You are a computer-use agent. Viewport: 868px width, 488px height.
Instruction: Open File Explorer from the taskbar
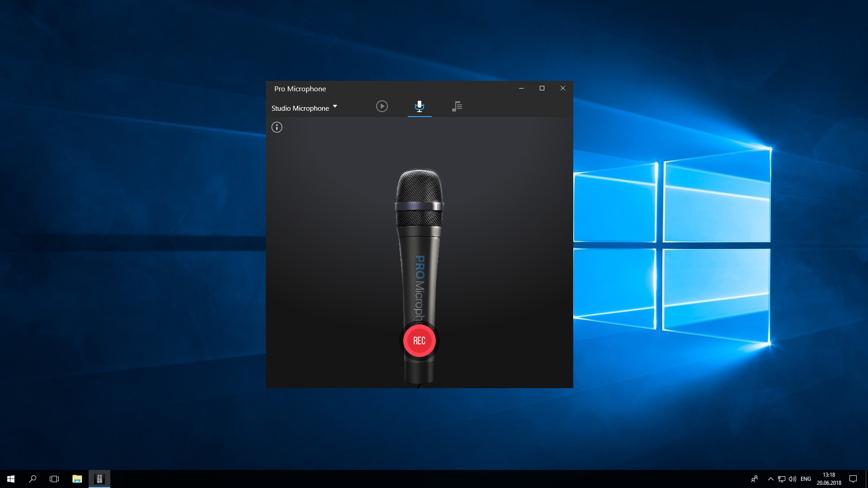coord(77,479)
